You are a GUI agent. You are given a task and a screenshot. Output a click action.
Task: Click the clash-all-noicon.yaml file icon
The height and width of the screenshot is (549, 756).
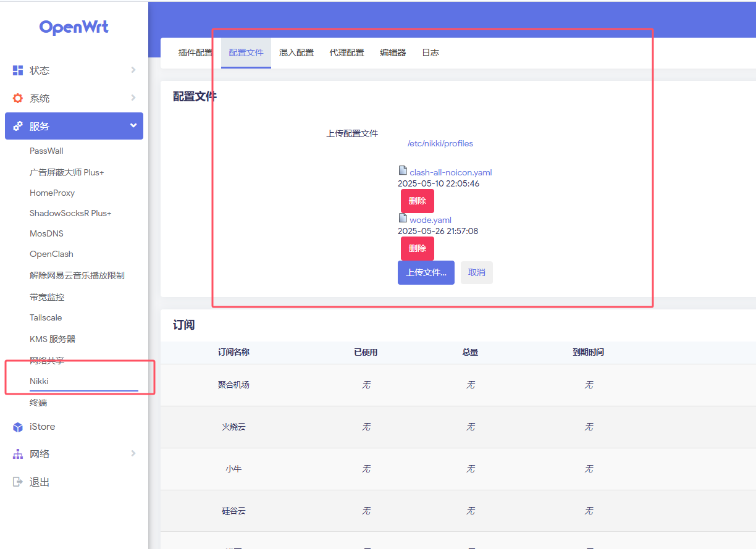[403, 170]
